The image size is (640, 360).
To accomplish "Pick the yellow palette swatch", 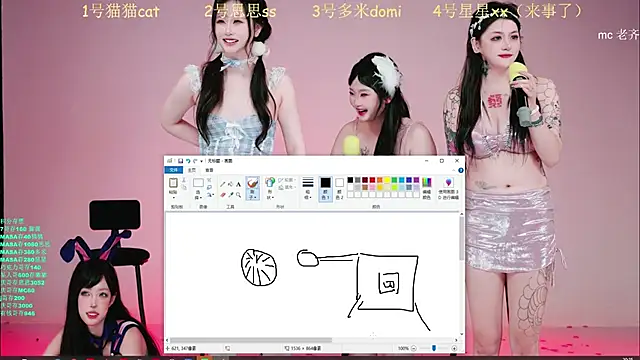I will pyautogui.click(x=387, y=180).
